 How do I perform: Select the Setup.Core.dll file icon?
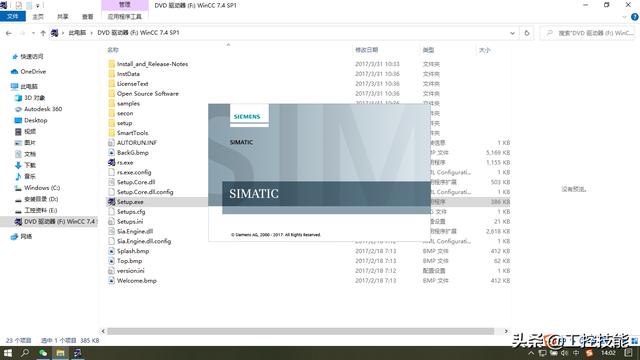tap(111, 182)
